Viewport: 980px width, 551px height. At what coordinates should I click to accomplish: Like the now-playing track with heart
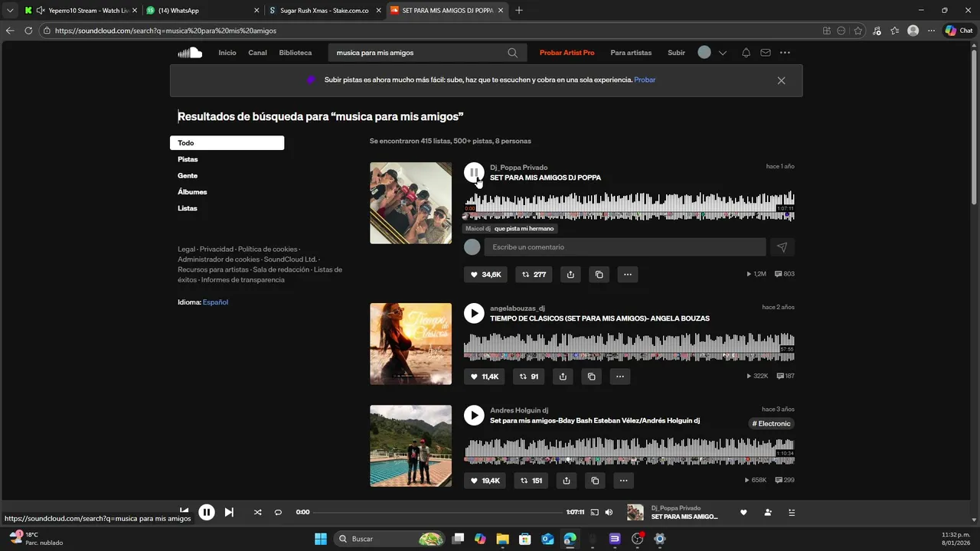click(743, 512)
